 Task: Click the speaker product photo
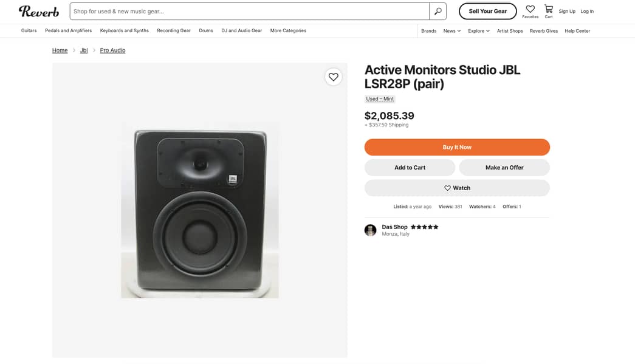199,210
